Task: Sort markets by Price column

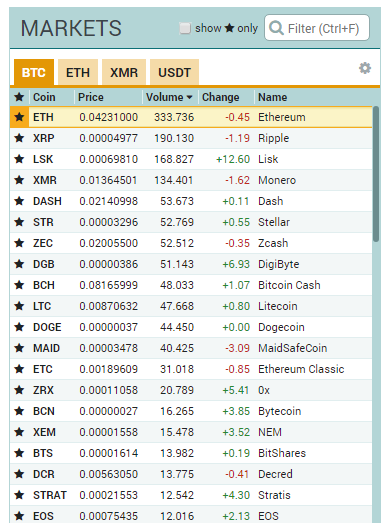Action: click(x=91, y=97)
